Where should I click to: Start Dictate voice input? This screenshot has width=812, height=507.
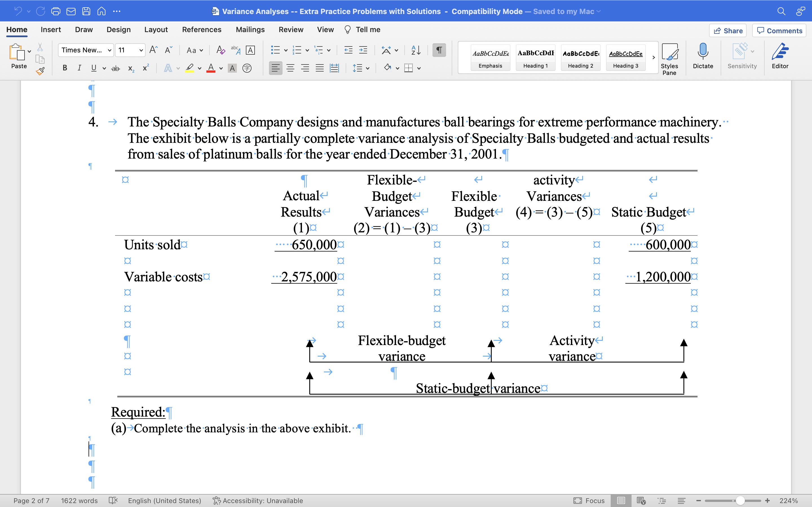[703, 57]
